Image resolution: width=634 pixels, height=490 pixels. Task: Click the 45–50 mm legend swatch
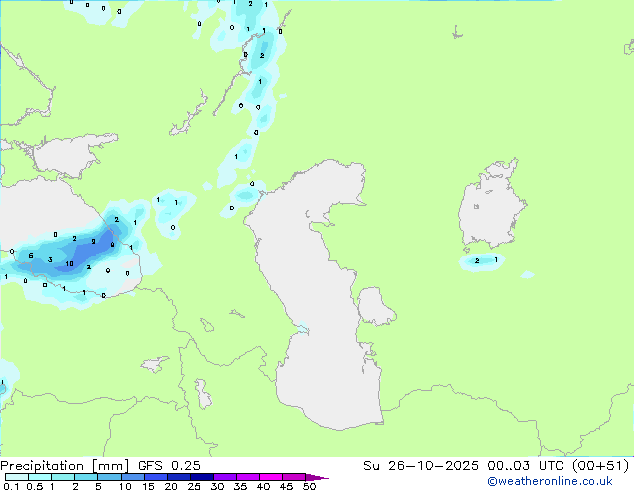[294, 477]
